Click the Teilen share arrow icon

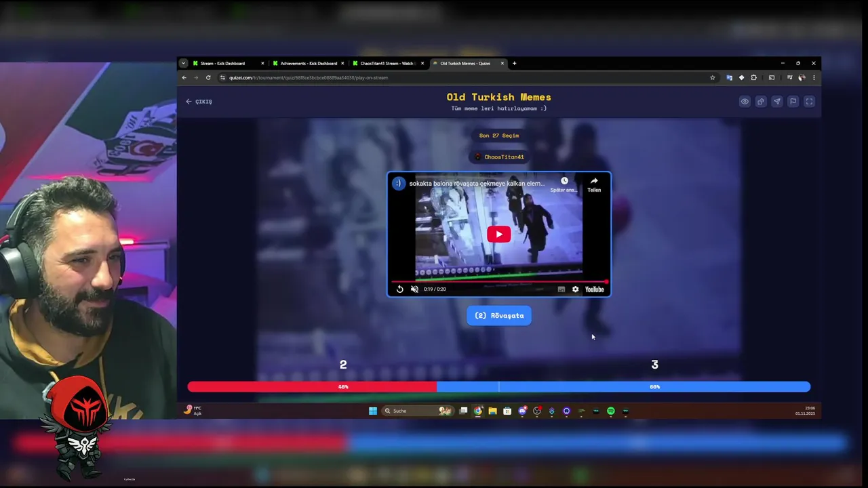tap(594, 181)
